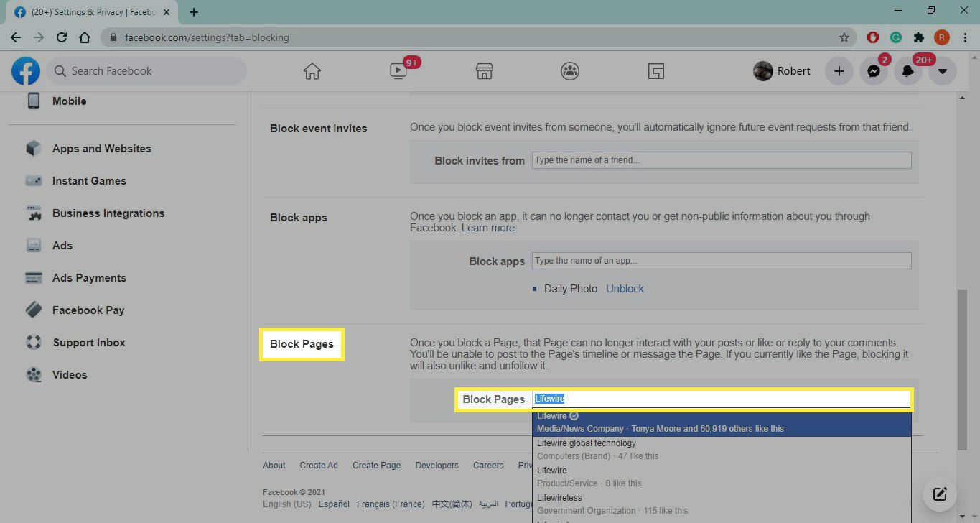Open the Careers footer link
The width and height of the screenshot is (980, 523).
488,466
